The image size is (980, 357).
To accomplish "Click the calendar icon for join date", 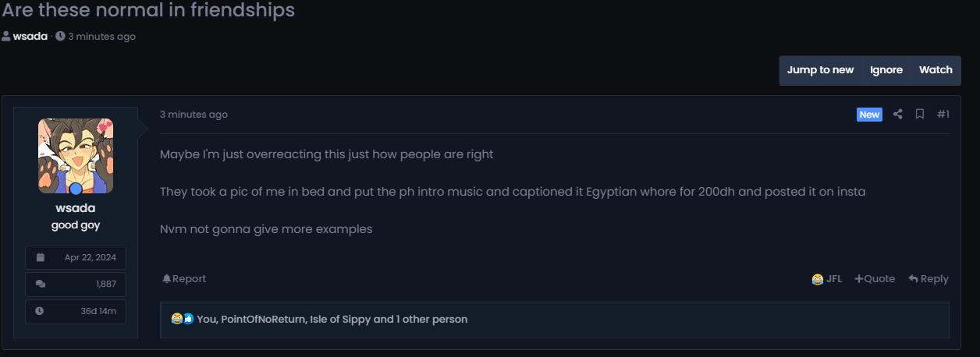I will 41,257.
